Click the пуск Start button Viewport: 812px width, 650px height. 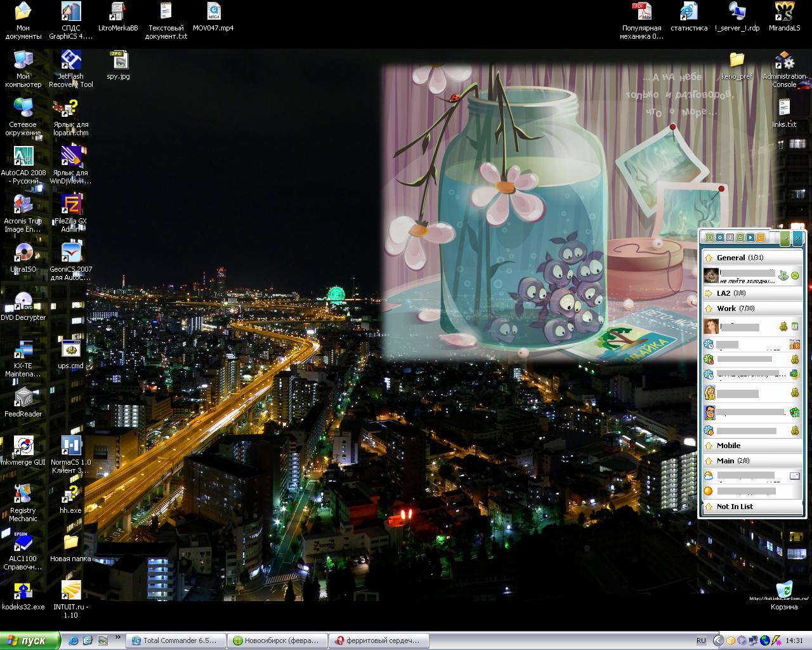coord(29,640)
